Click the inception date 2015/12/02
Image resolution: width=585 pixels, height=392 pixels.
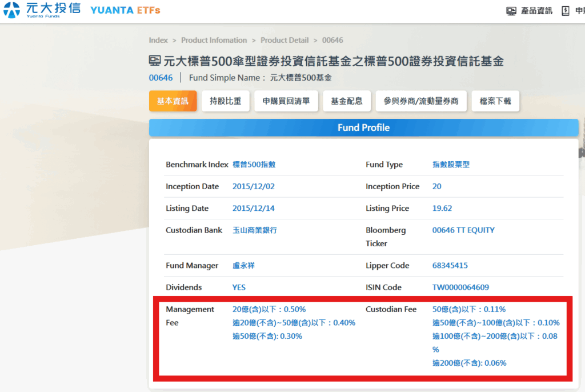click(x=253, y=186)
